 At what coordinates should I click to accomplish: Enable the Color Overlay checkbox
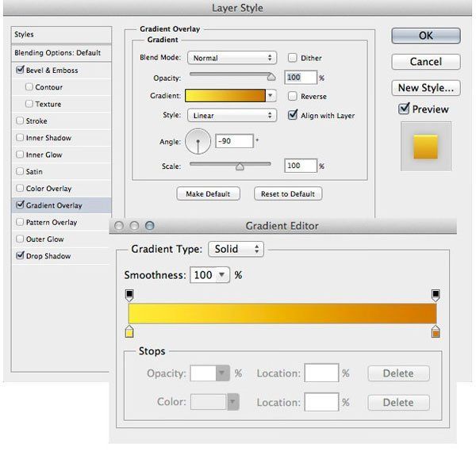click(20, 188)
